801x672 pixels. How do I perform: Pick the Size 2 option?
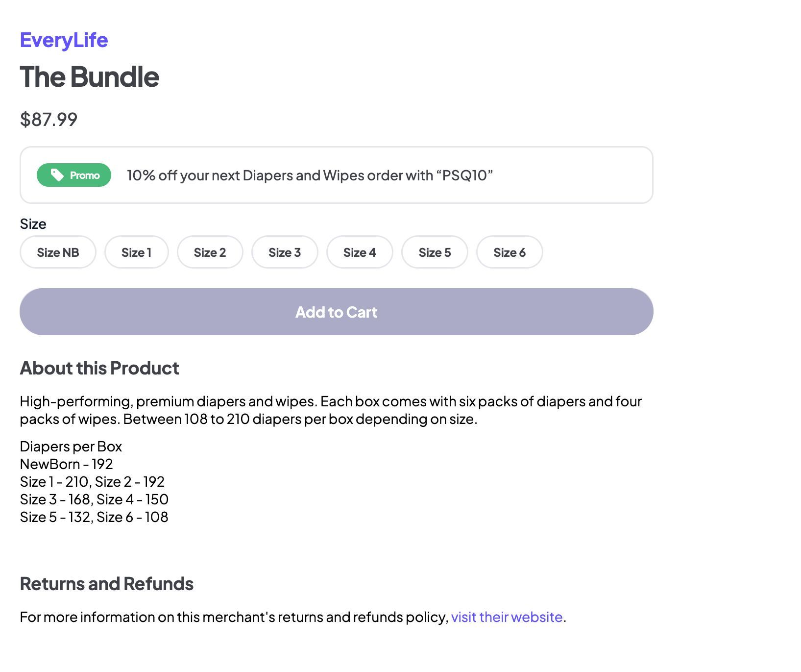[x=210, y=252]
